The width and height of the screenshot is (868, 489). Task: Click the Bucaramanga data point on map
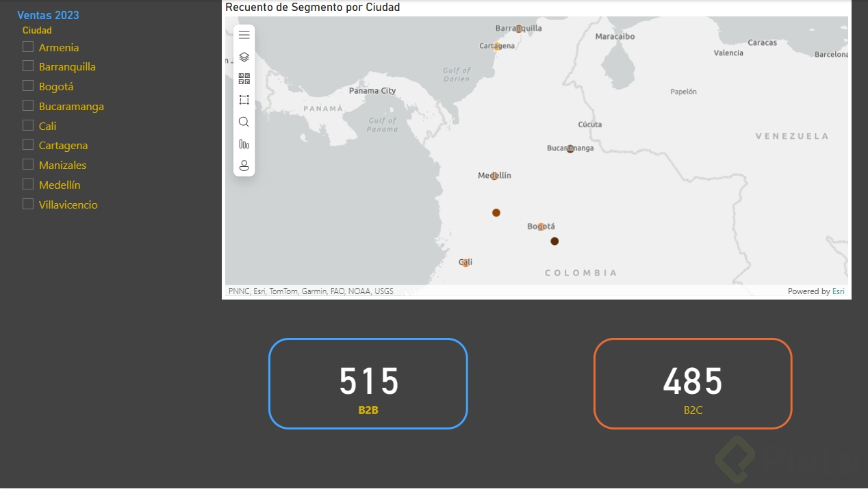pyautogui.click(x=570, y=148)
